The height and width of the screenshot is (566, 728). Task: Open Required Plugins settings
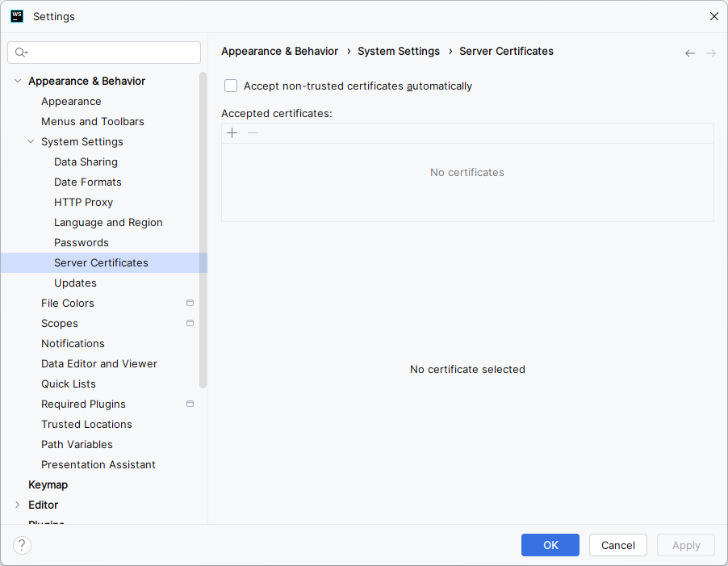83,404
